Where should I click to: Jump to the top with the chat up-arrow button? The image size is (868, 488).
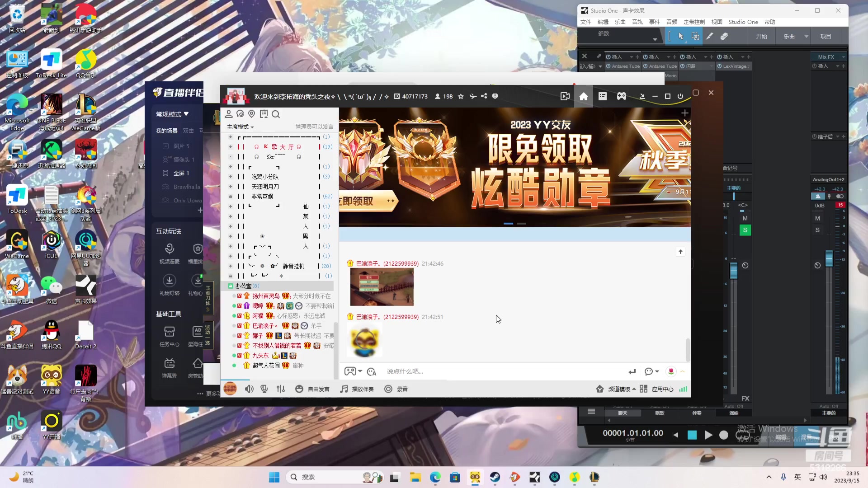point(680,252)
